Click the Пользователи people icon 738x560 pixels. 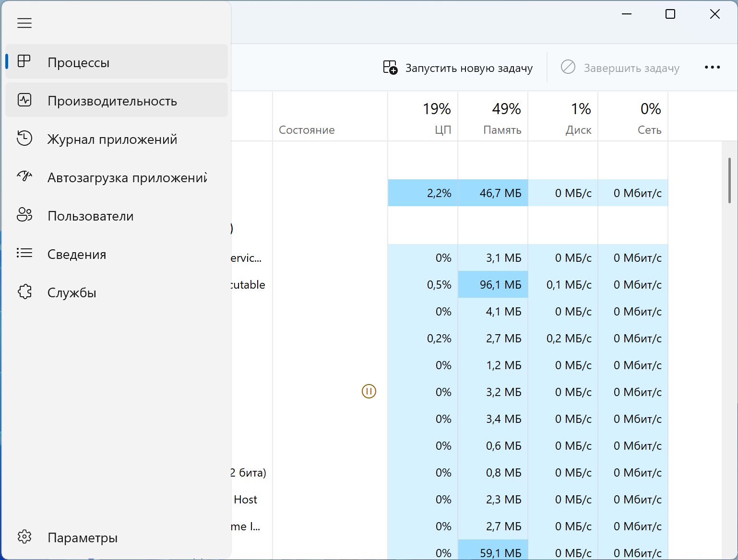click(24, 215)
